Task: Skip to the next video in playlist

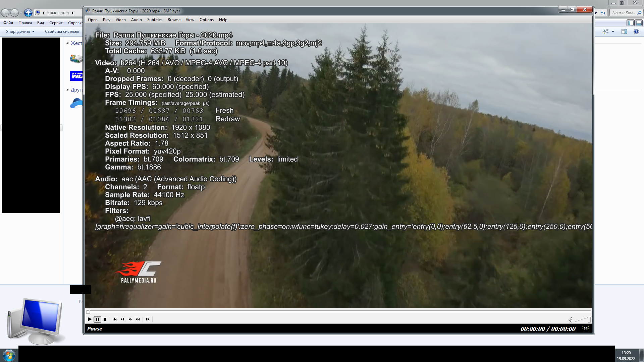Action: coord(138,319)
